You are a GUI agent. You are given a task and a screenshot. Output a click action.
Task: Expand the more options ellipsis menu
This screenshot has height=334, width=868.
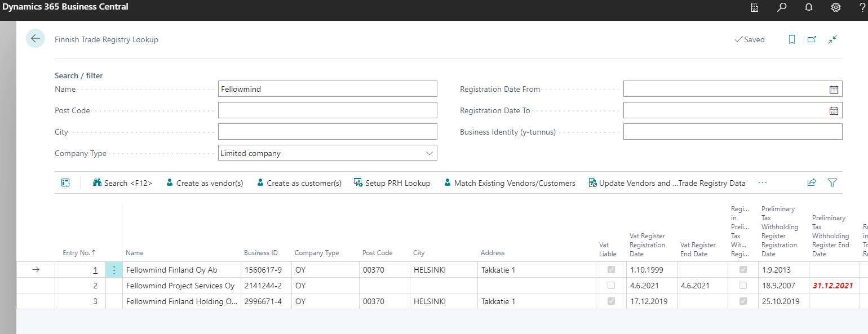pos(764,182)
